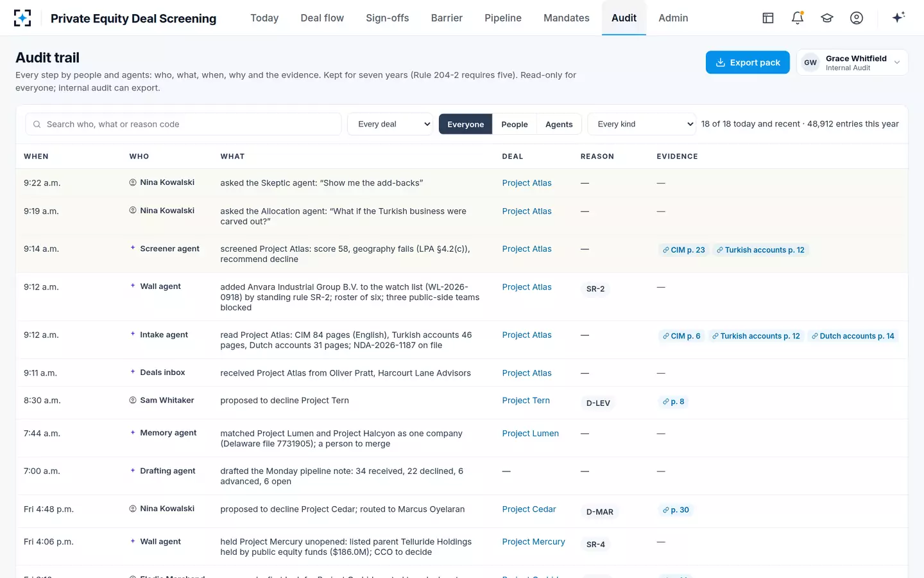The width and height of the screenshot is (924, 578).
Task: Open the user profile circle icon
Action: 857,18
